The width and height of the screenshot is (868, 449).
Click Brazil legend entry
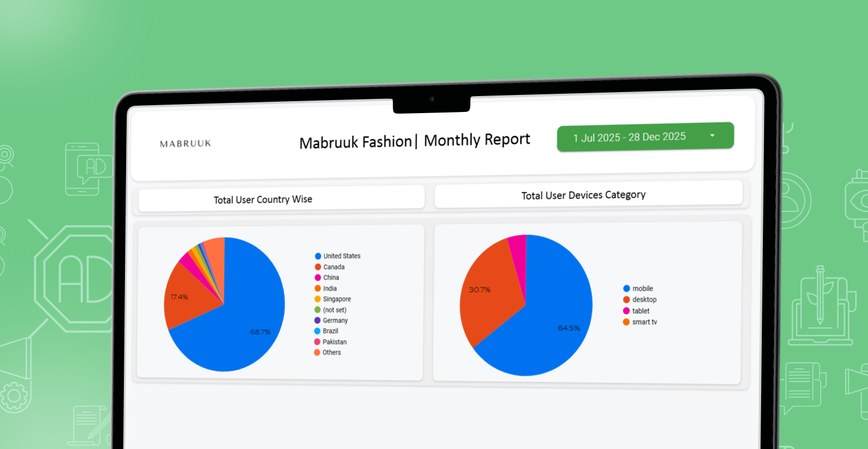point(330,331)
